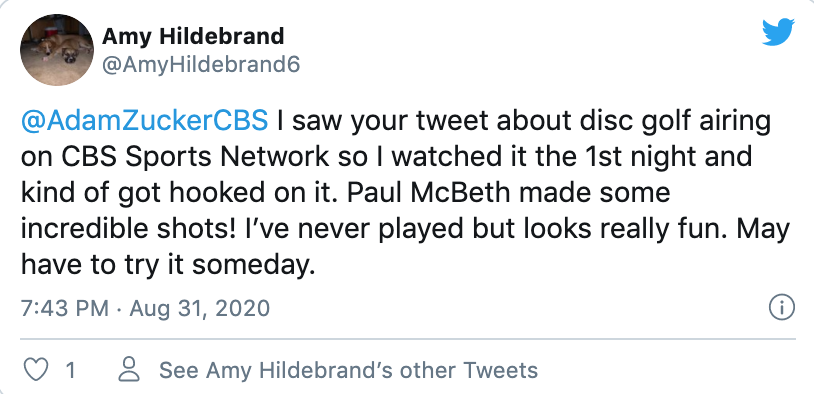Follow the @AdamZuckerCBS mention link
Viewport: 814px width, 394px height.
point(144,120)
